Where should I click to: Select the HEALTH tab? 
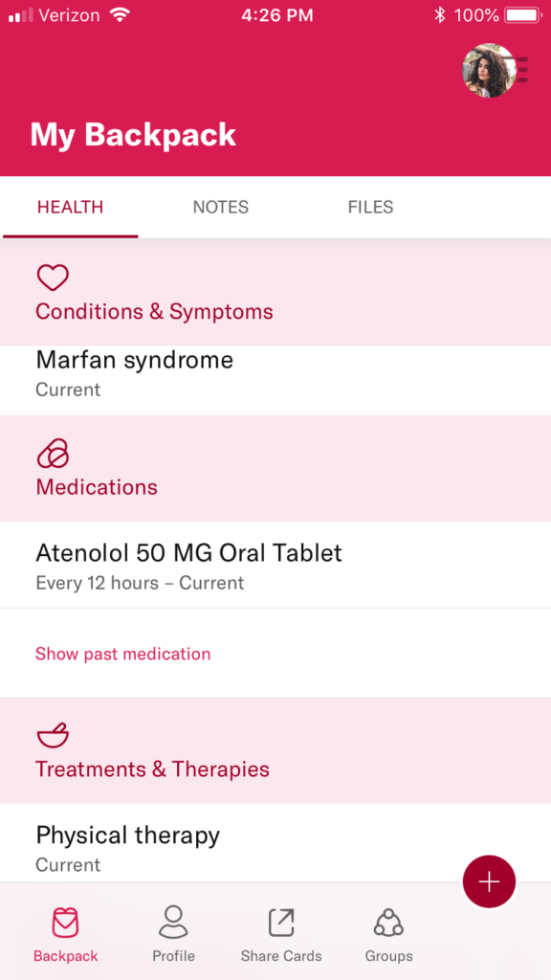[x=70, y=207]
